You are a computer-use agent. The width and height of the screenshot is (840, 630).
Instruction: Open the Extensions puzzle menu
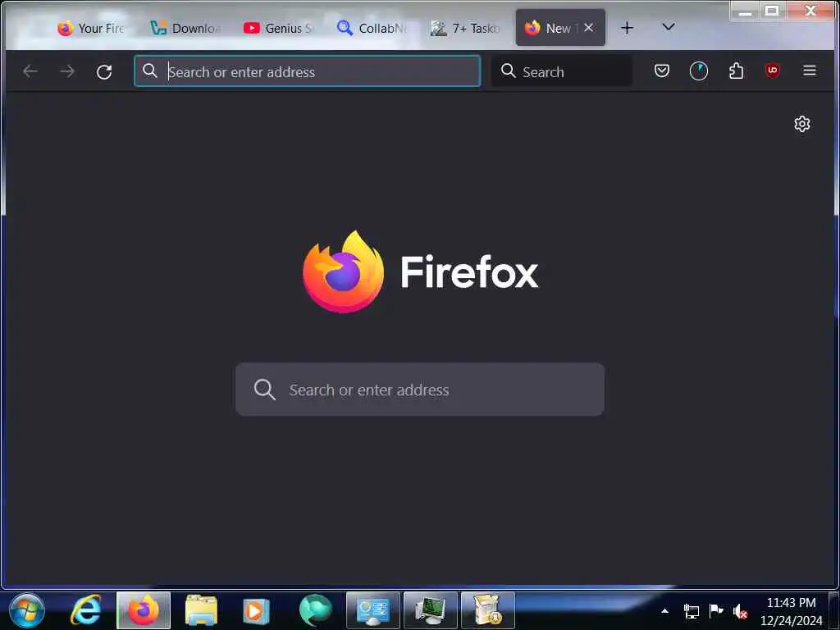tap(736, 71)
